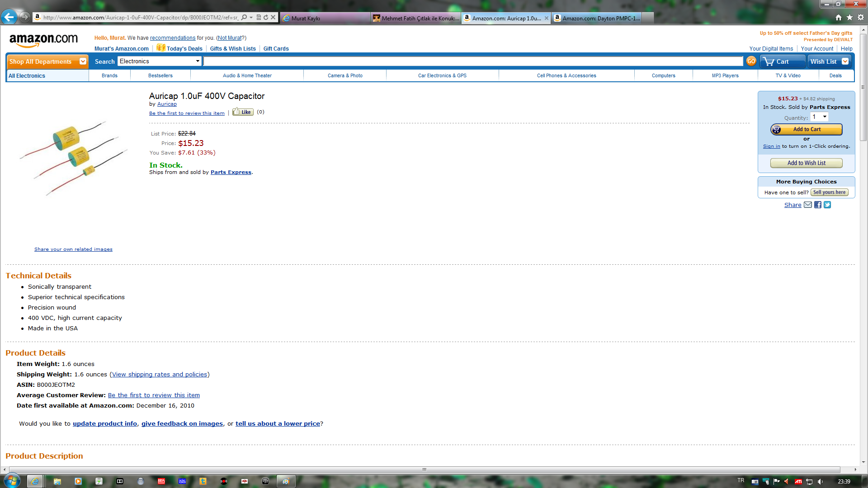This screenshot has width=868, height=488.
Task: Click the thumbs-up Like button
Action: click(x=243, y=112)
